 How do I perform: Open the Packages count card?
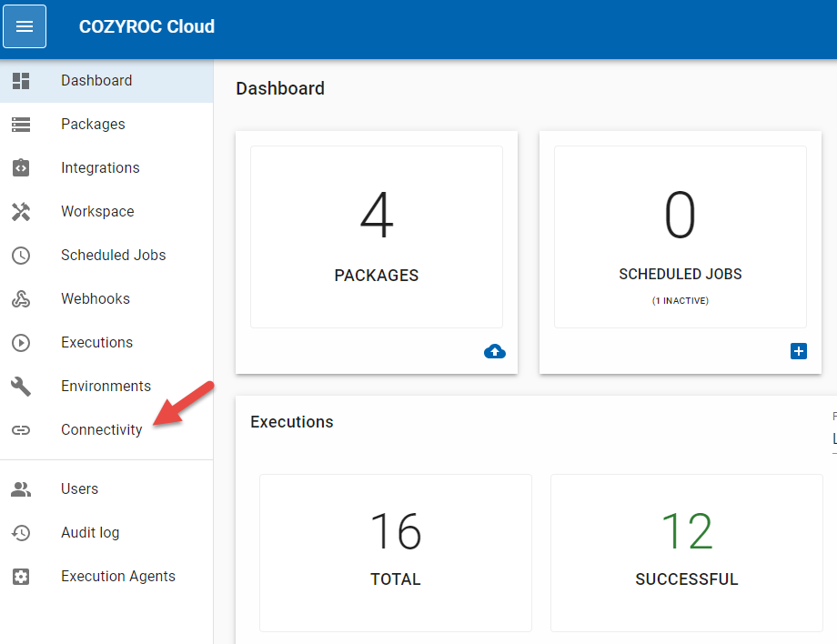377,236
